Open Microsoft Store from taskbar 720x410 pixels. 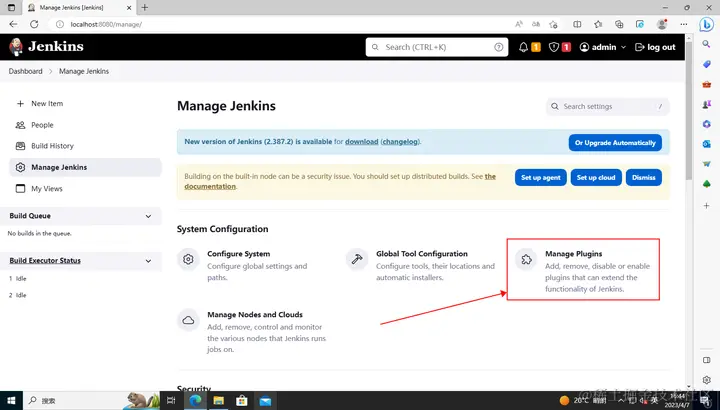pyautogui.click(x=242, y=401)
